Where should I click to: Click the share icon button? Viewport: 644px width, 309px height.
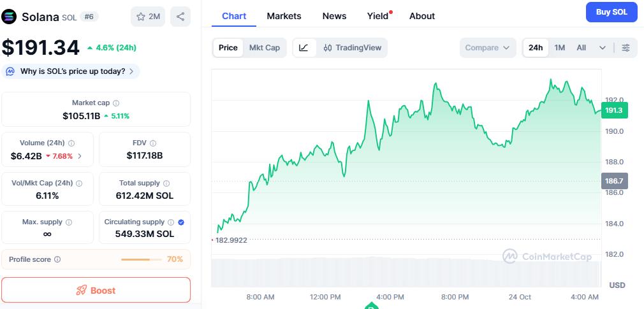click(180, 17)
